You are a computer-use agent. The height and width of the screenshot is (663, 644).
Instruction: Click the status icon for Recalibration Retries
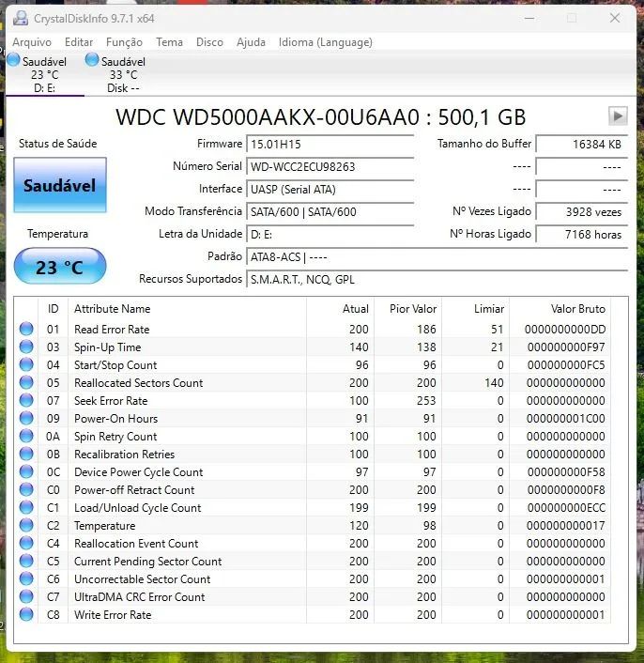[26, 454]
